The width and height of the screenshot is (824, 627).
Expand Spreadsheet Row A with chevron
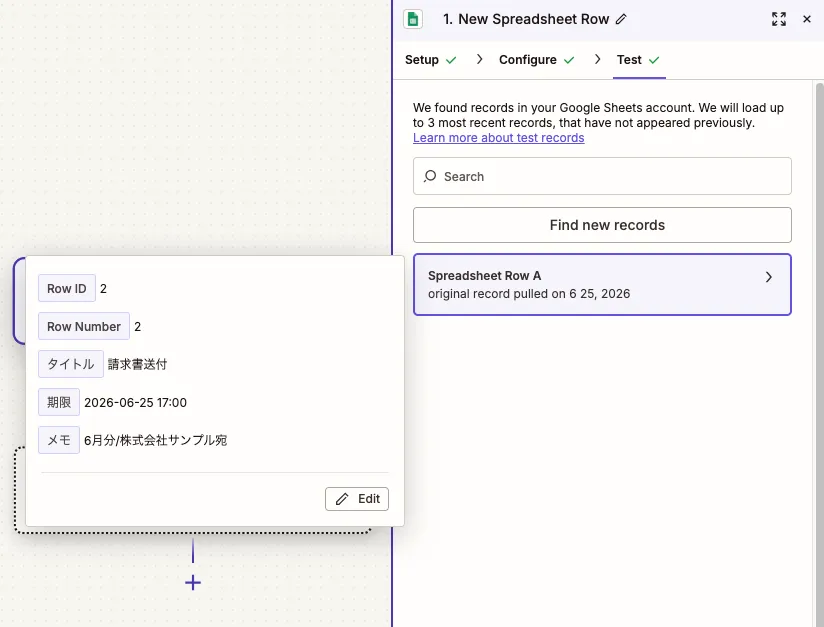tap(768, 277)
